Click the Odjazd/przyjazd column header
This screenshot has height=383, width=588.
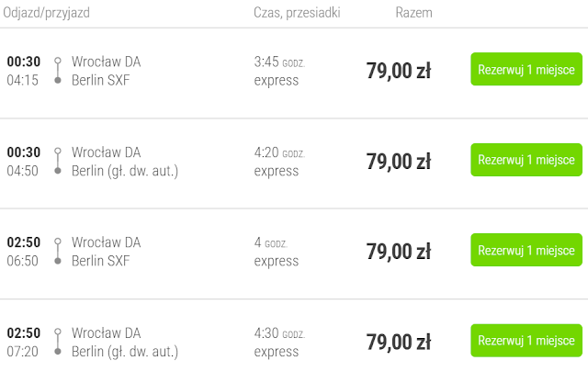point(46,13)
